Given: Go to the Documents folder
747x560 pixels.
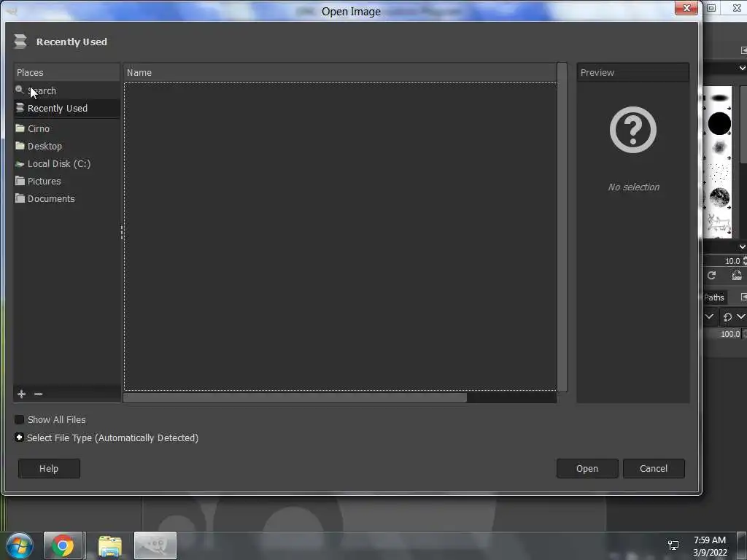Looking at the screenshot, I should click(66, 198).
